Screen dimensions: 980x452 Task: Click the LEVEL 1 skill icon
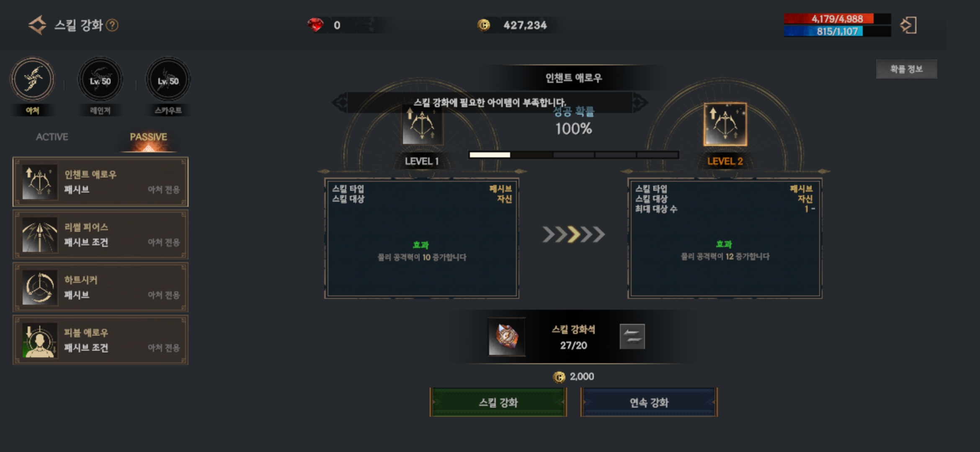click(422, 124)
